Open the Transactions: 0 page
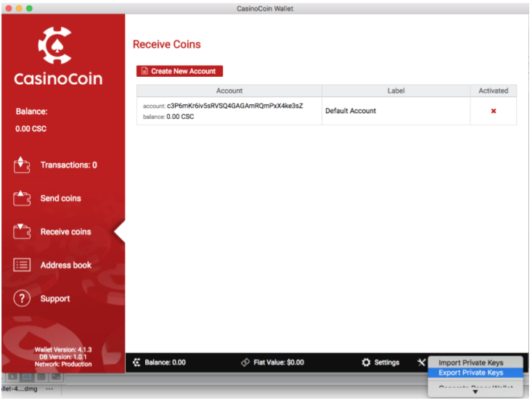The width and height of the screenshot is (532, 401). pyautogui.click(x=68, y=165)
